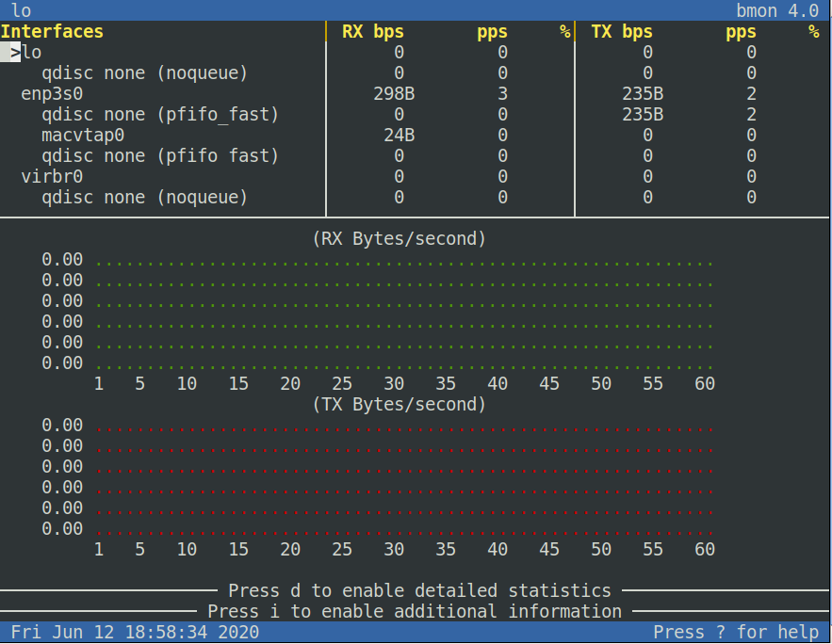Image resolution: width=832 pixels, height=644 pixels.
Task: Click the (RX Bytes/second) graph title
Action: 399,239
